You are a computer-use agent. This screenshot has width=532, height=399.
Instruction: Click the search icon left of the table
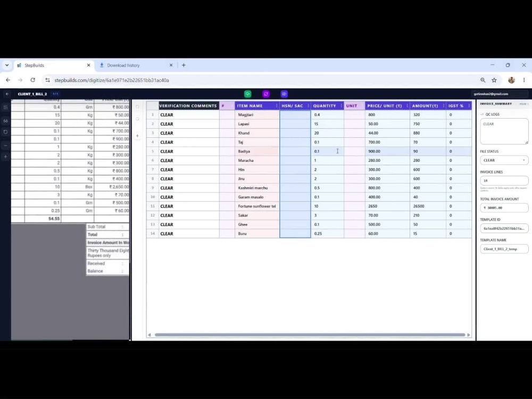pyautogui.click(x=137, y=119)
